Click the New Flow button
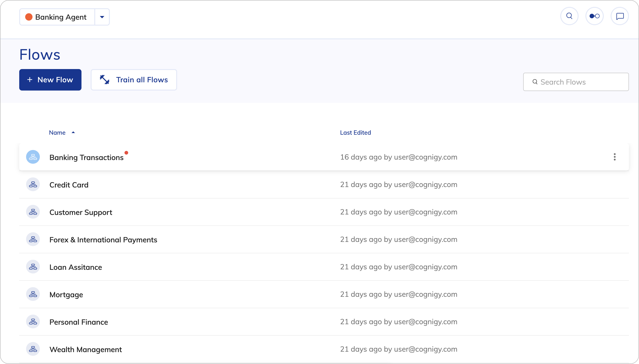The height and width of the screenshot is (364, 639). click(50, 80)
